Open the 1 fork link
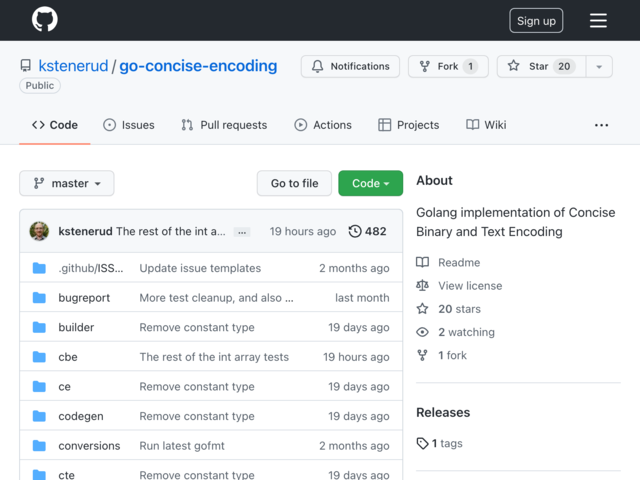Image resolution: width=640 pixels, height=480 pixels. pyautogui.click(x=453, y=356)
